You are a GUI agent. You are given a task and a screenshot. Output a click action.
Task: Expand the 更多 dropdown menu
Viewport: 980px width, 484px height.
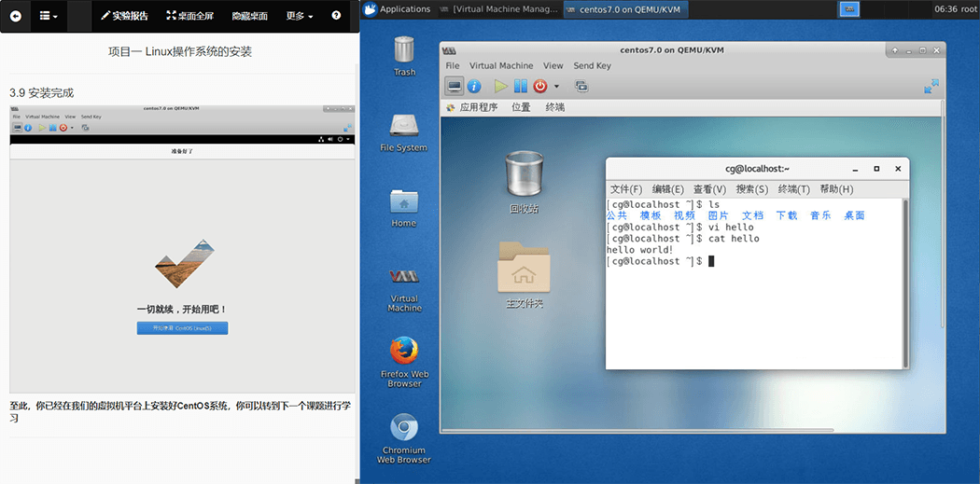pos(299,16)
